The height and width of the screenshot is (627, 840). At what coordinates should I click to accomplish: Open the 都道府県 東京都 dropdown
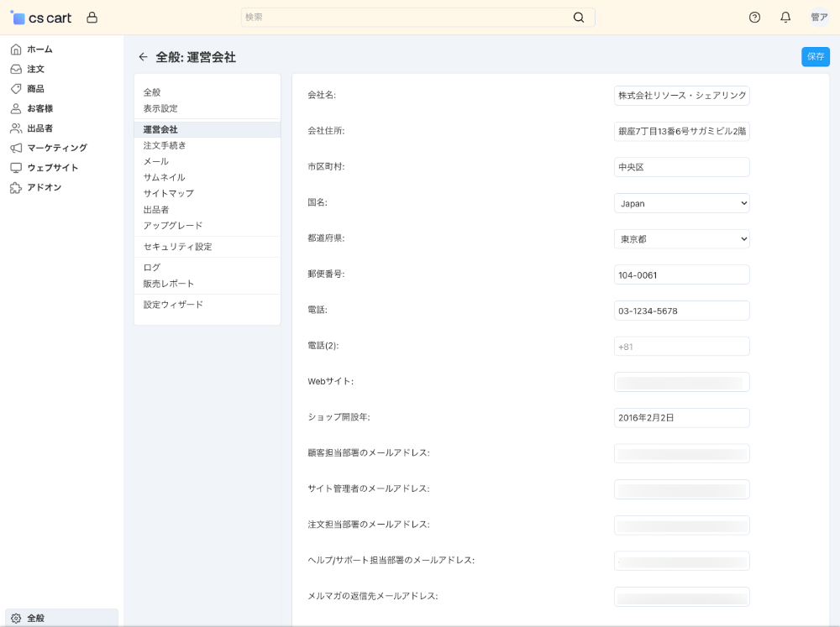(681, 239)
